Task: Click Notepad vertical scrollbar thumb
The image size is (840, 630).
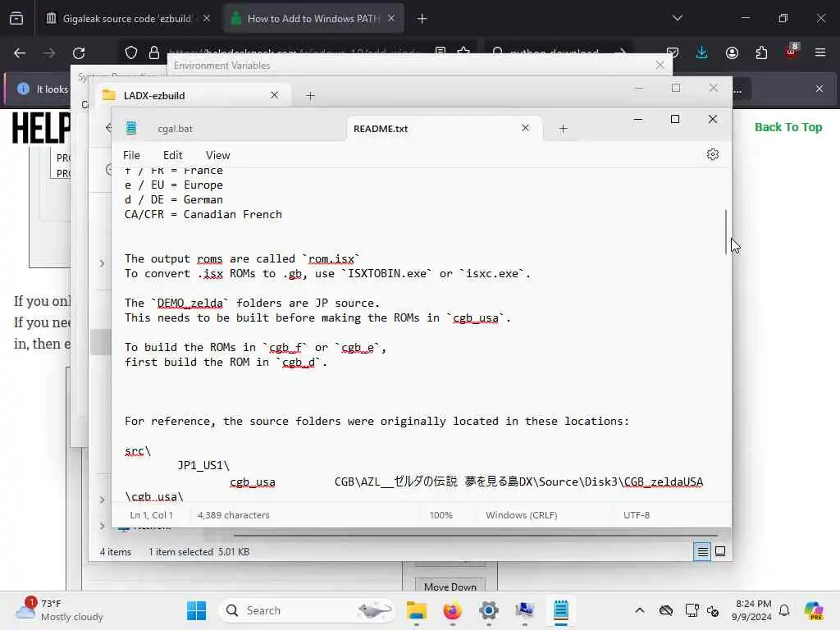Action: (x=727, y=232)
